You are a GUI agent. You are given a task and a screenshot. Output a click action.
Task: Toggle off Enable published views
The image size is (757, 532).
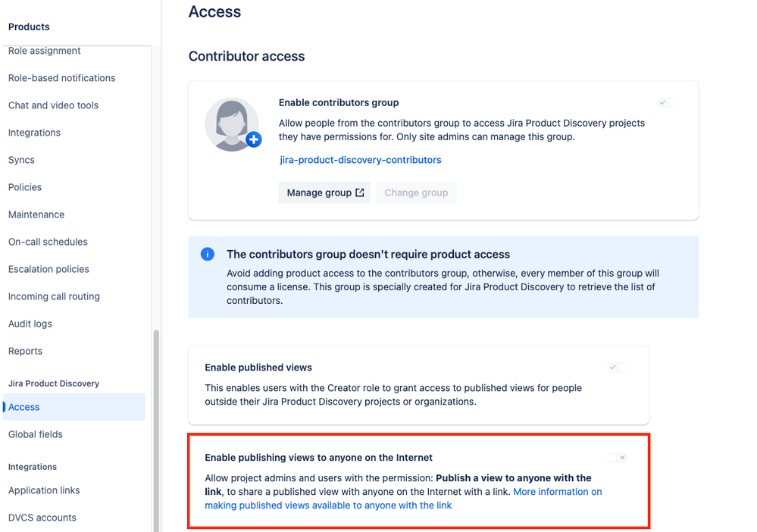[618, 367]
